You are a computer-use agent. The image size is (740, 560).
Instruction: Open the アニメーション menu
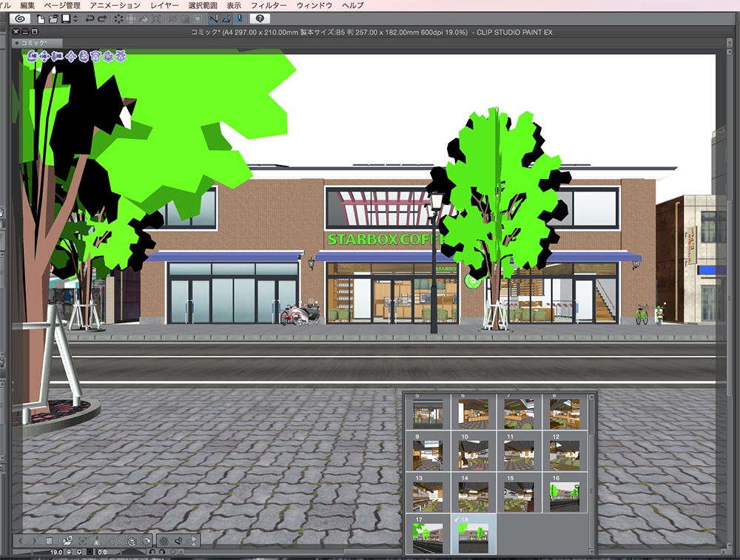click(x=115, y=5)
